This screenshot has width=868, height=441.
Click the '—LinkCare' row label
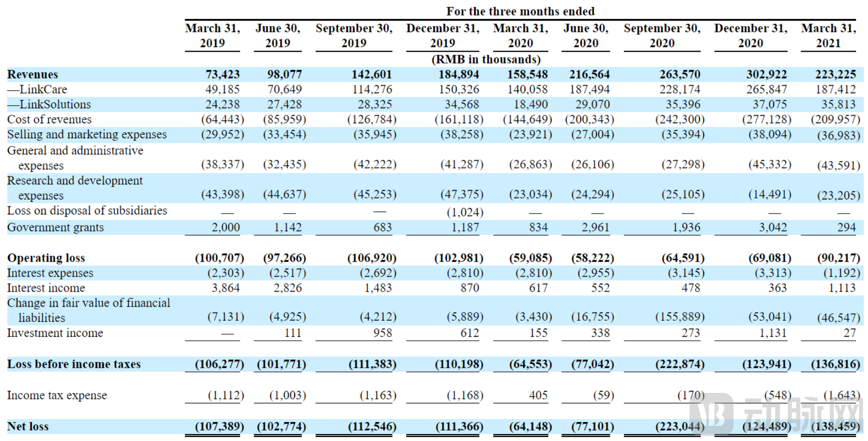37,90
